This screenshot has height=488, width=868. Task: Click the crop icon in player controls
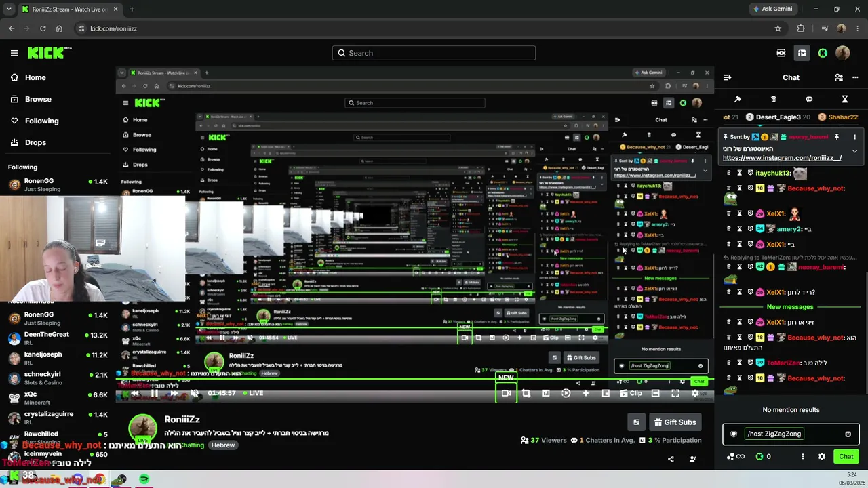click(526, 393)
